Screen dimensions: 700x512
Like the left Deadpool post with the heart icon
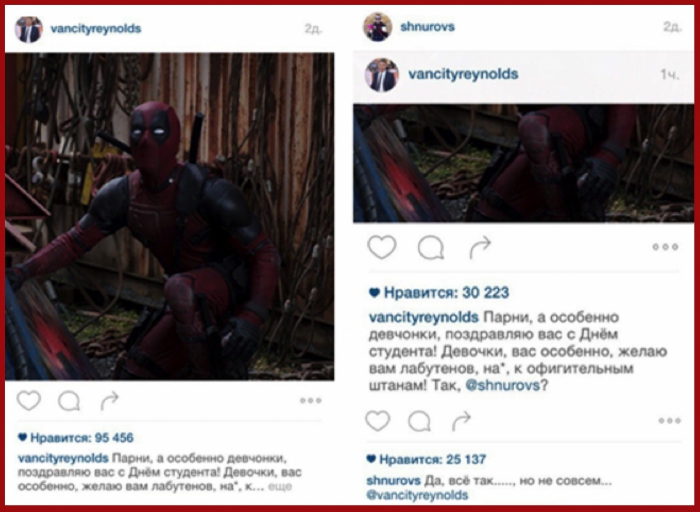click(29, 400)
